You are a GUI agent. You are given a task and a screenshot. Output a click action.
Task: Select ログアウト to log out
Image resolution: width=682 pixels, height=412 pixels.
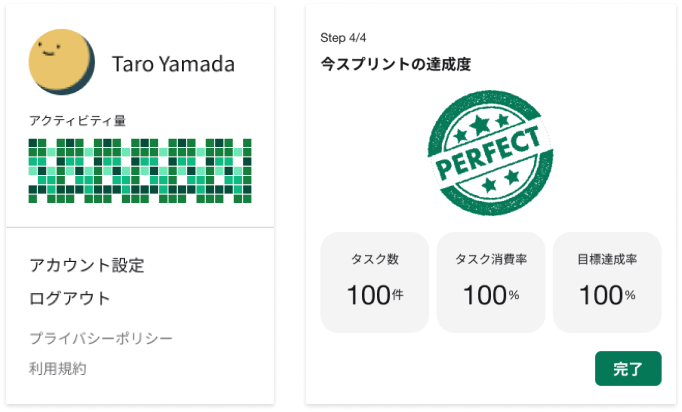coord(70,298)
